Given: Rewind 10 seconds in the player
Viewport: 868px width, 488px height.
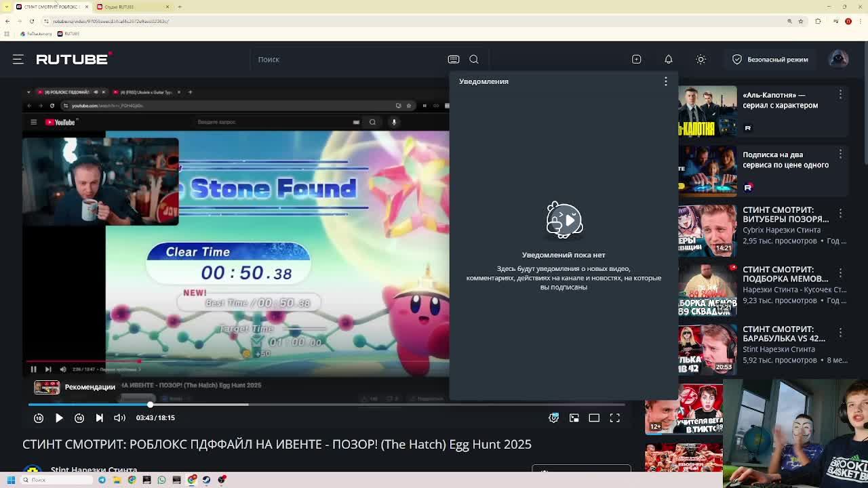Looking at the screenshot, I should tap(39, 418).
